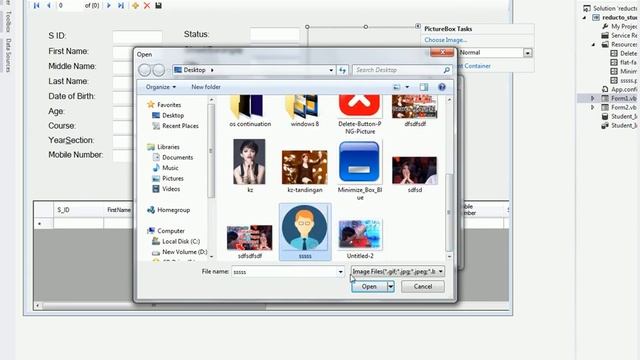This screenshot has width=640, height=360.
Task: Open the dialog help icon
Action: point(442,87)
